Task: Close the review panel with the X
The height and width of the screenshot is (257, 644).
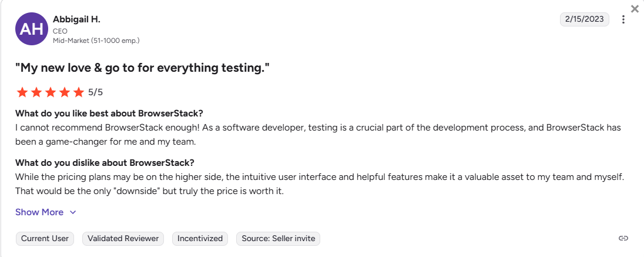Action: click(635, 9)
